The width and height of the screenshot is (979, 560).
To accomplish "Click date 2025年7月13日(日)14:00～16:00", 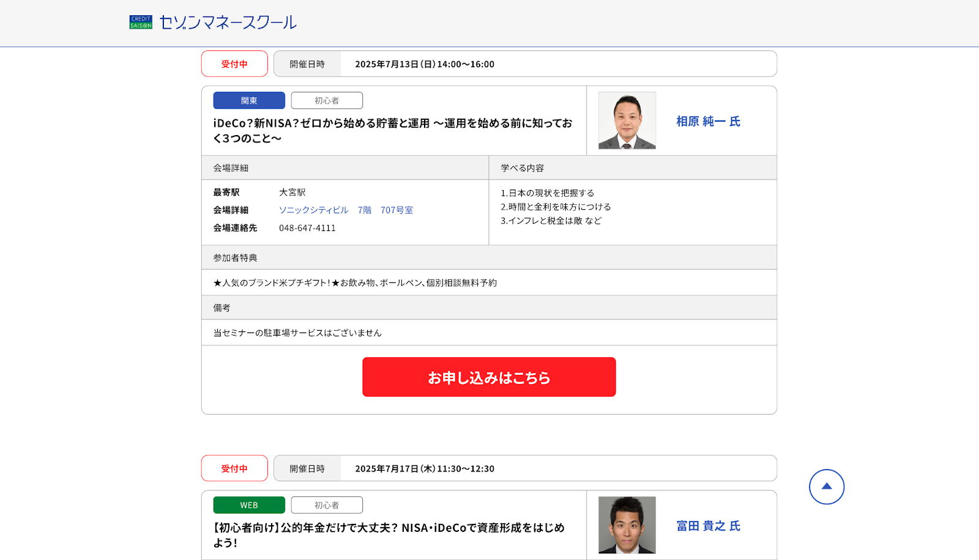I will click(425, 64).
